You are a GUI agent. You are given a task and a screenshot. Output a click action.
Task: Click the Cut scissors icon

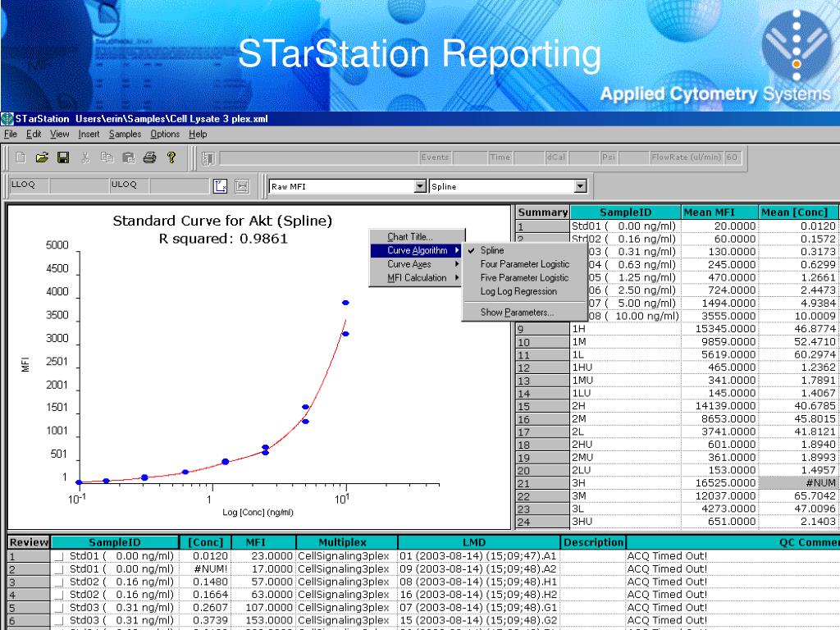click(85, 157)
